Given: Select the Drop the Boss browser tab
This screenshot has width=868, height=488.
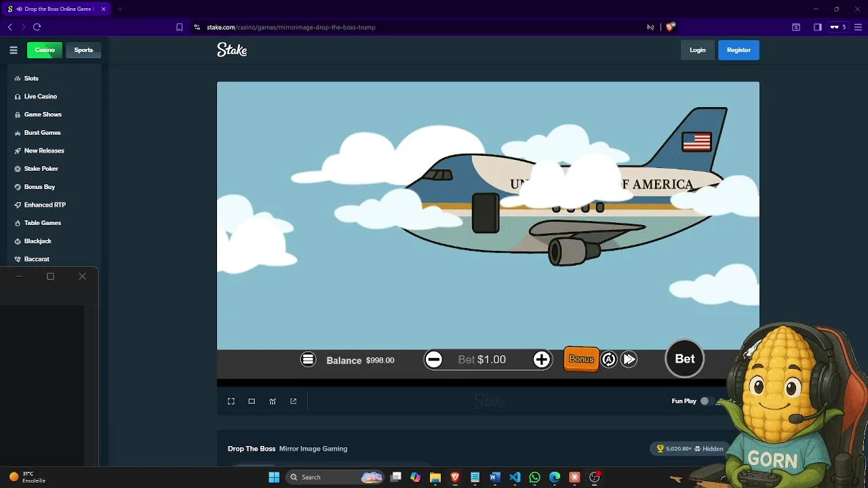Looking at the screenshot, I should pyautogui.click(x=58, y=9).
